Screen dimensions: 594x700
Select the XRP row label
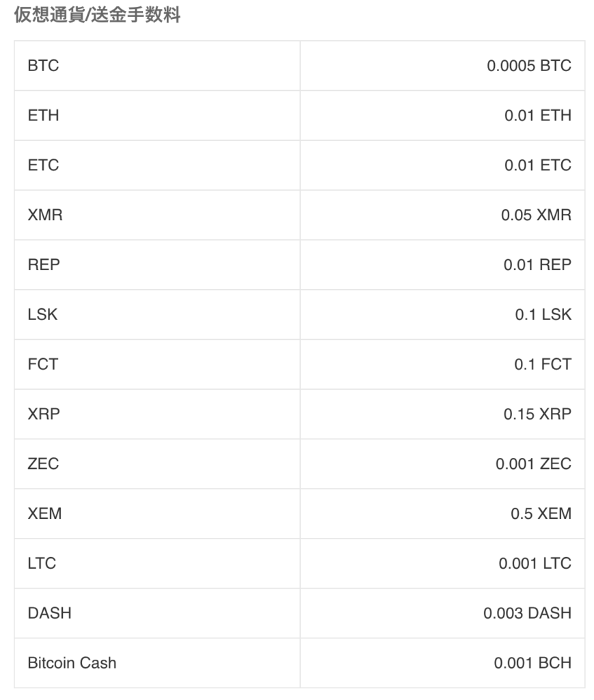coord(44,414)
